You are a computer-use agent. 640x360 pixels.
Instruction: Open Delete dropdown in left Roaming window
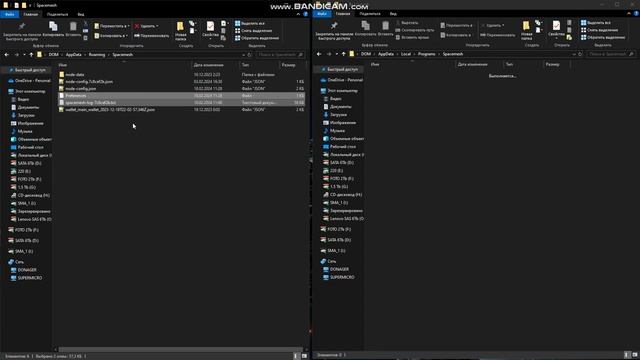158,26
